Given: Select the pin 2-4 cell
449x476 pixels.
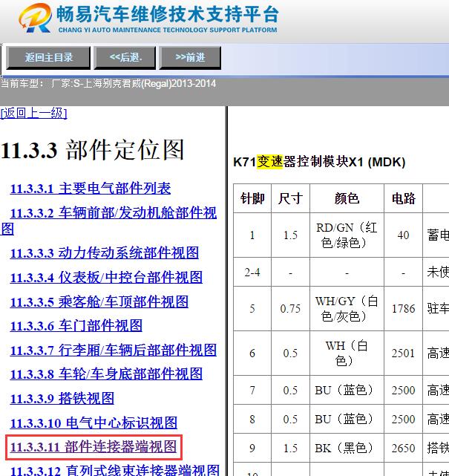Looking at the screenshot, I should coord(252,273).
